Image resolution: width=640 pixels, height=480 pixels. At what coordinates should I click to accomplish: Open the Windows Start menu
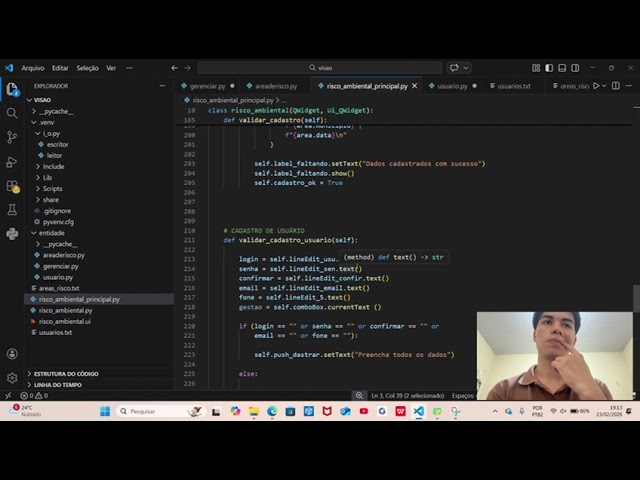105,411
